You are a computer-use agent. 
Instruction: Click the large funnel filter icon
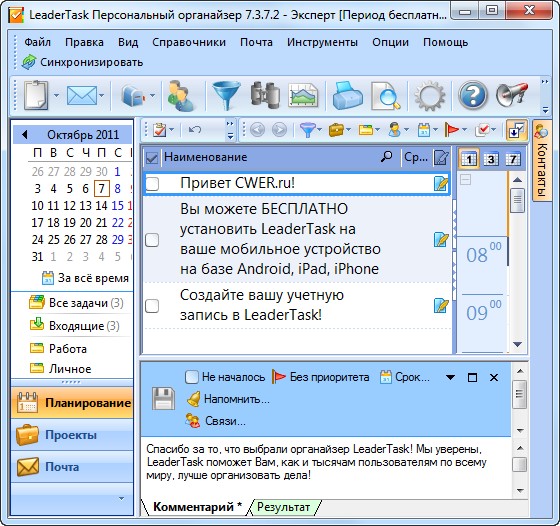tap(226, 95)
